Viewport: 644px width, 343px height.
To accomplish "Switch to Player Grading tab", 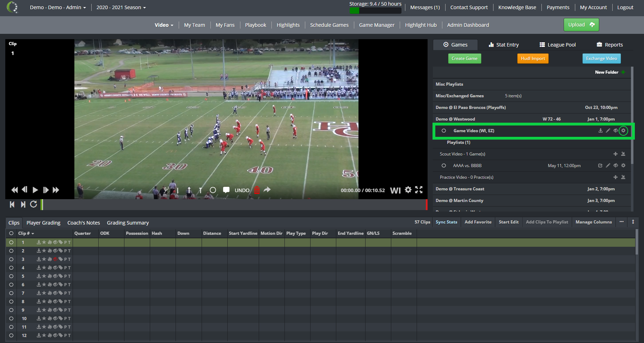I will point(43,223).
